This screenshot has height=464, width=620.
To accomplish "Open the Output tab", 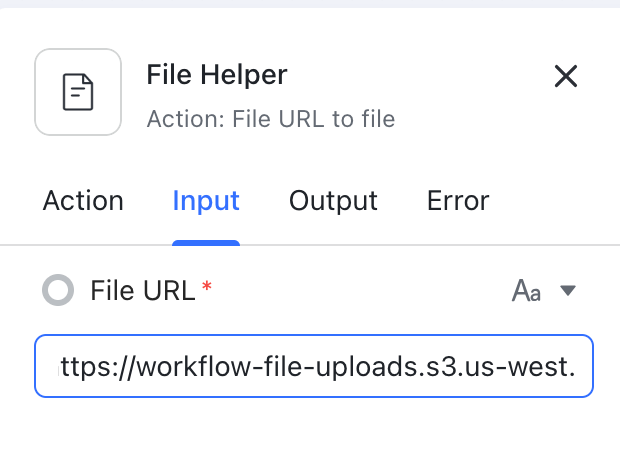I will [x=333, y=201].
